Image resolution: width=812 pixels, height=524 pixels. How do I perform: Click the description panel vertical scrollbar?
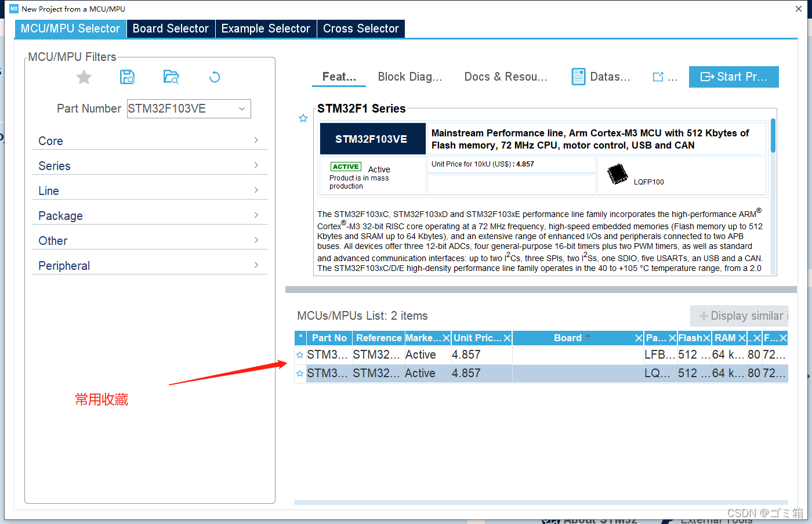point(773,135)
